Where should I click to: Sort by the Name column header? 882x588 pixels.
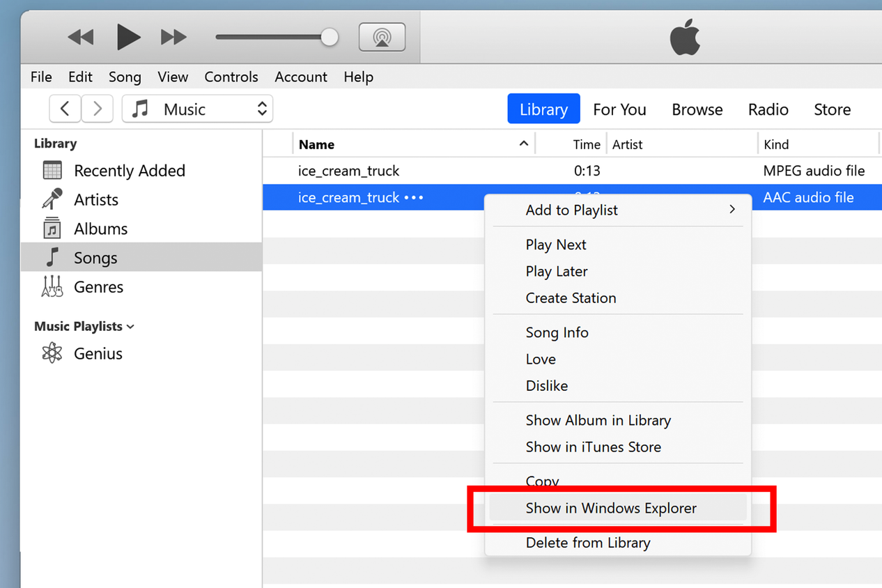(316, 144)
